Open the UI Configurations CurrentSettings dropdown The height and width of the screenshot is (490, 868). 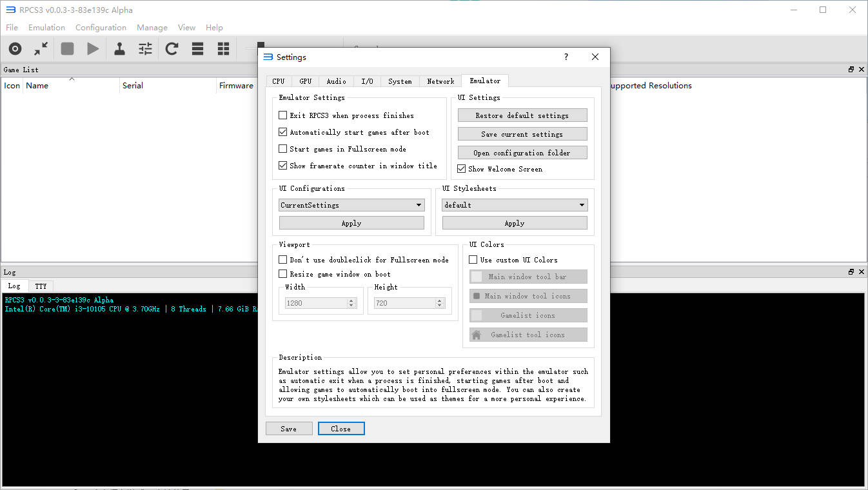tap(351, 205)
